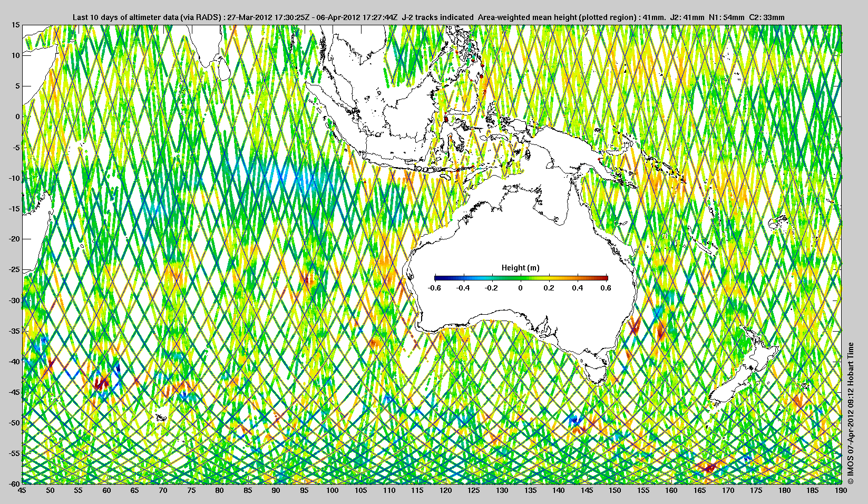Click latitude axis label -5
Viewport: 868px width, 504px height.
17,148
